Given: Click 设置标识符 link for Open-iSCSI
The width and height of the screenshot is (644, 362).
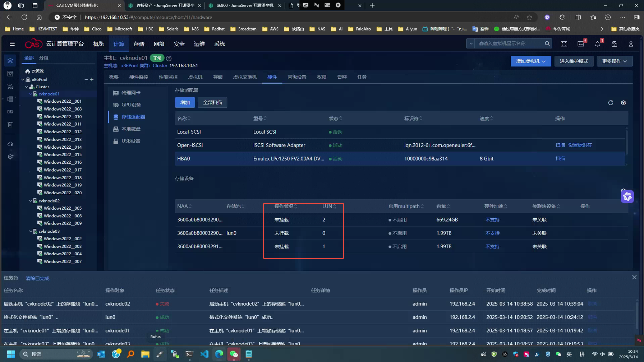Looking at the screenshot, I should 580,145.
